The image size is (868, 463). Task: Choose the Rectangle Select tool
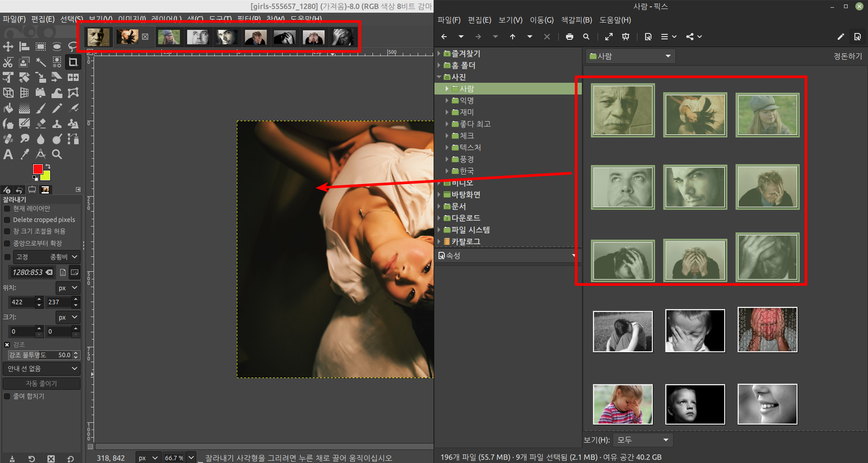click(41, 47)
